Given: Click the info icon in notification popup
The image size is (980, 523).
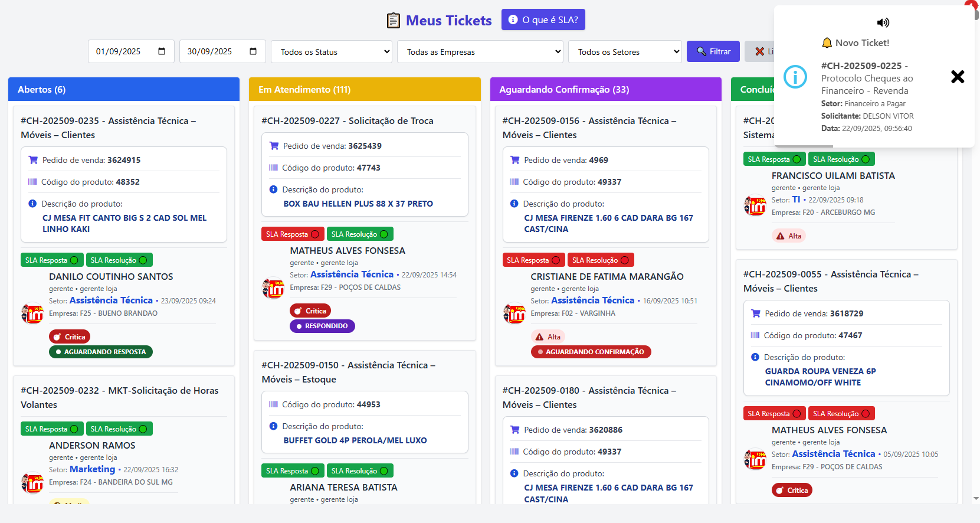Looking at the screenshot, I should (795, 77).
